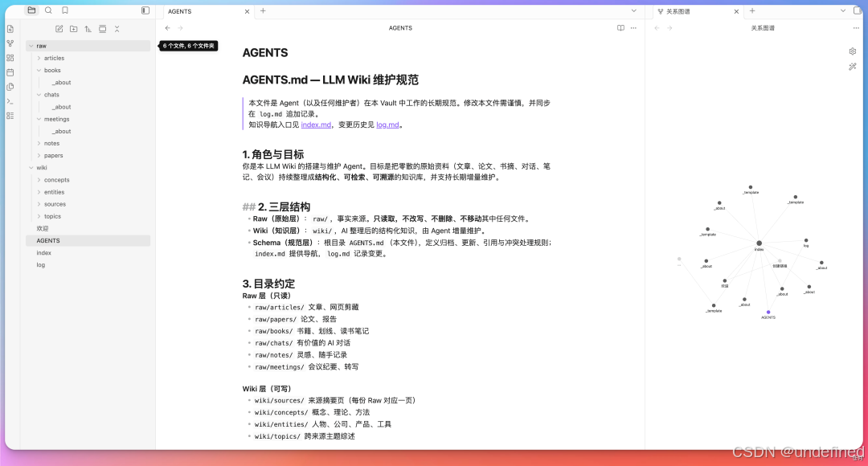Screen dimensions: 868x466
Task: Open the search tab in sidebar
Action: [48, 10]
